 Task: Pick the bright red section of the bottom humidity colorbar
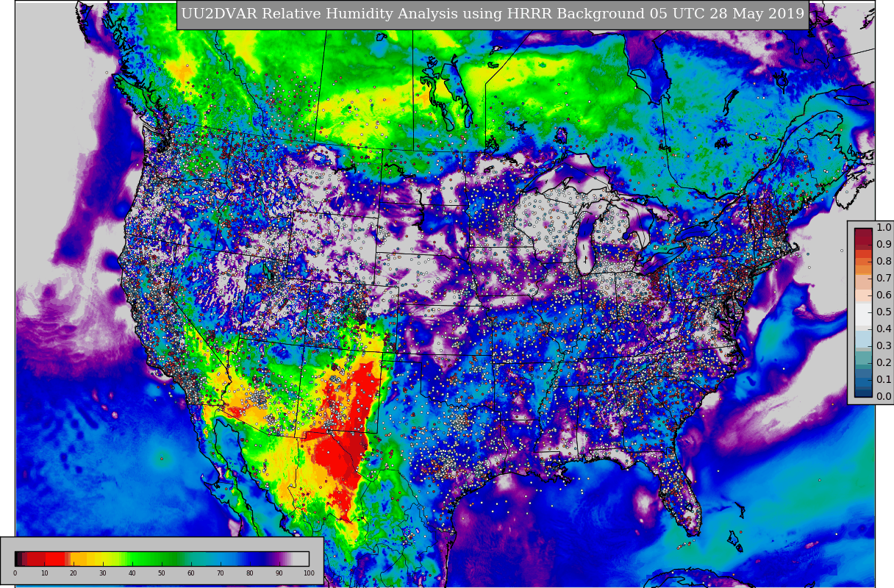pos(56,558)
